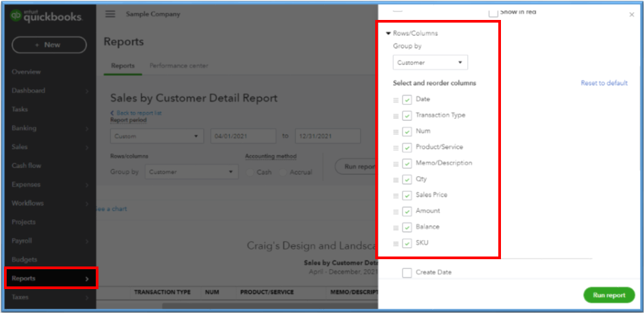Edit the 04/01/2021 start date field
This screenshot has height=313, width=644.
tap(243, 136)
